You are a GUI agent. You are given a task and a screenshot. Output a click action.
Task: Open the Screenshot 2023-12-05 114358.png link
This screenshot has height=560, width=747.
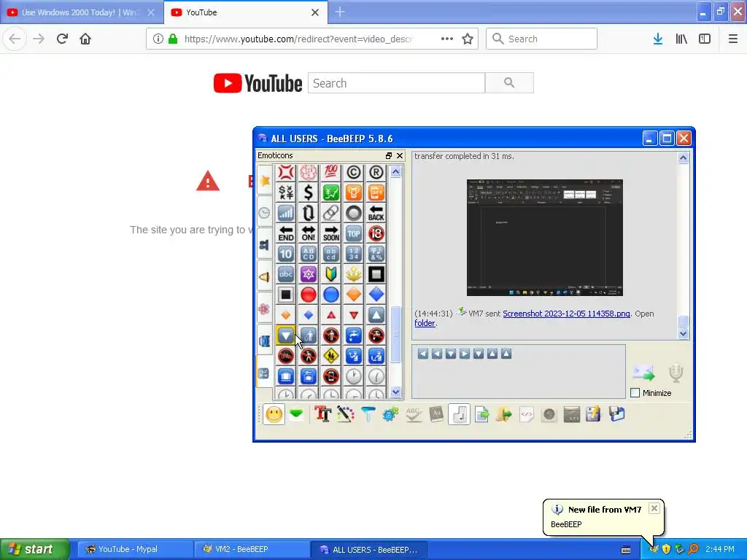click(x=566, y=314)
